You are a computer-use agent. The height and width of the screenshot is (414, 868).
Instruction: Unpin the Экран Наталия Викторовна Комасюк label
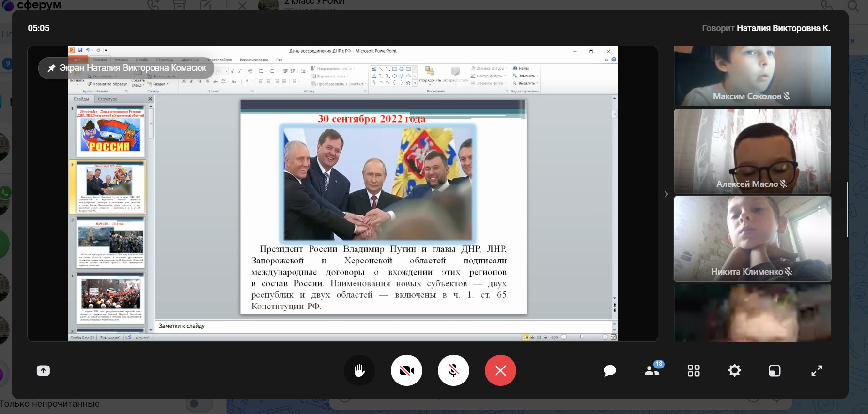tap(51, 68)
